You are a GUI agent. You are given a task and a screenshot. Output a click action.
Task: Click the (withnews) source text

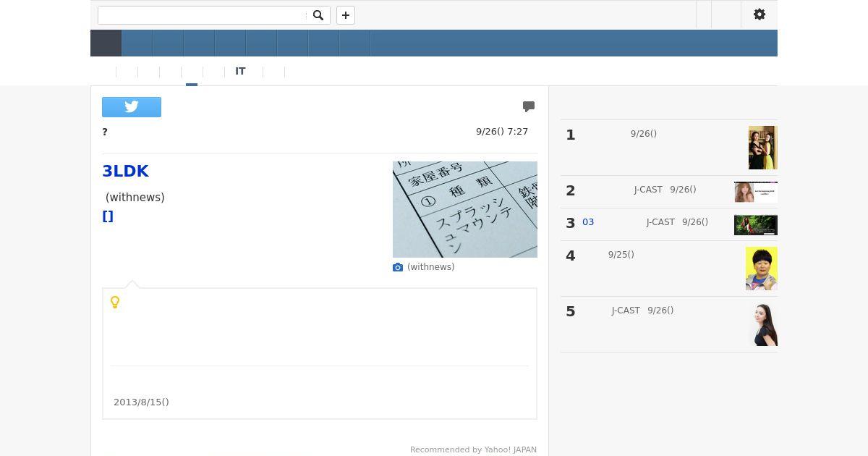pos(135,197)
